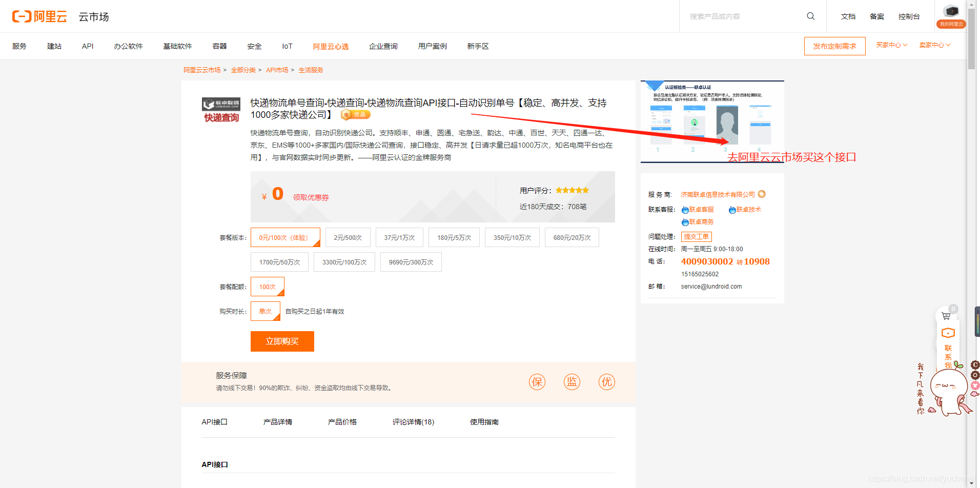Click the 生活服务 breadcrumb

pos(311,70)
